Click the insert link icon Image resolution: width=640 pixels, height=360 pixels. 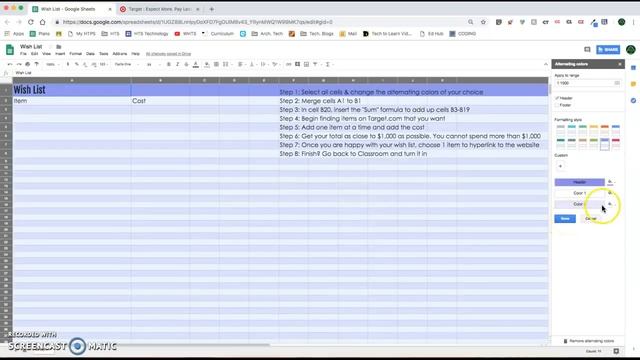[289, 64]
